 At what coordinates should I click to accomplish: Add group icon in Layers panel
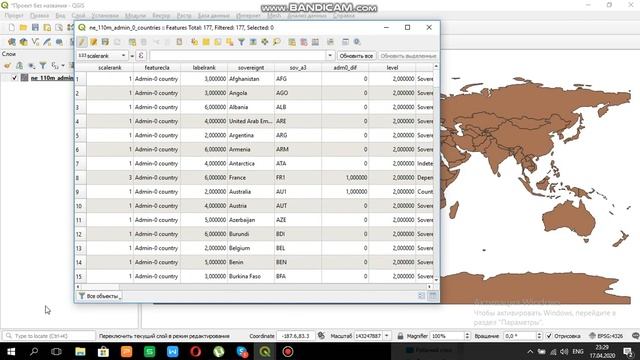pos(19,65)
